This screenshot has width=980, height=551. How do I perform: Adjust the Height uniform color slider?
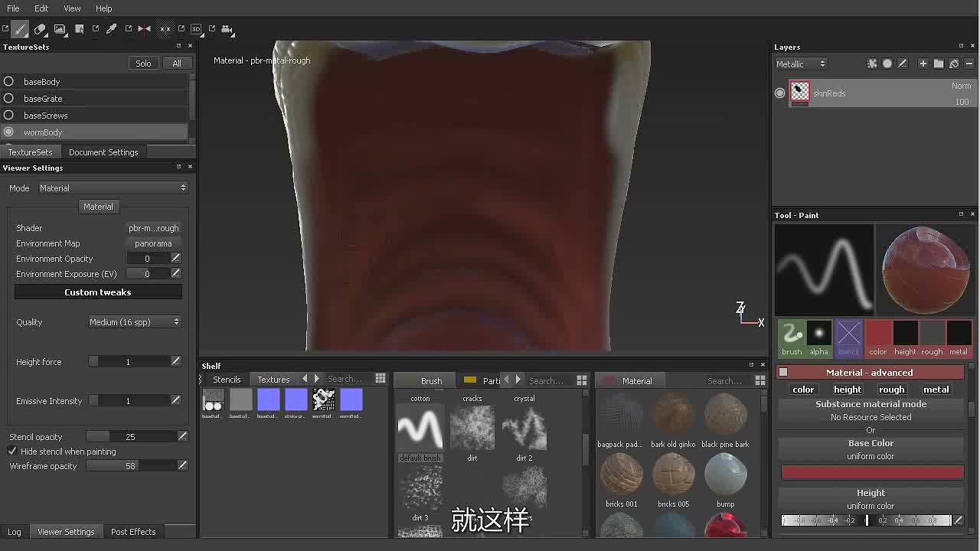(866, 520)
